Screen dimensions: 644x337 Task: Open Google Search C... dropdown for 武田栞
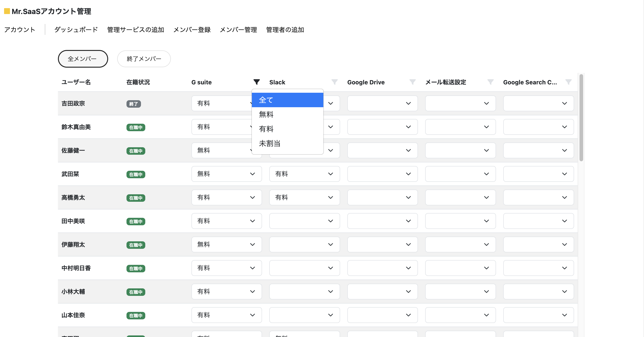click(539, 174)
